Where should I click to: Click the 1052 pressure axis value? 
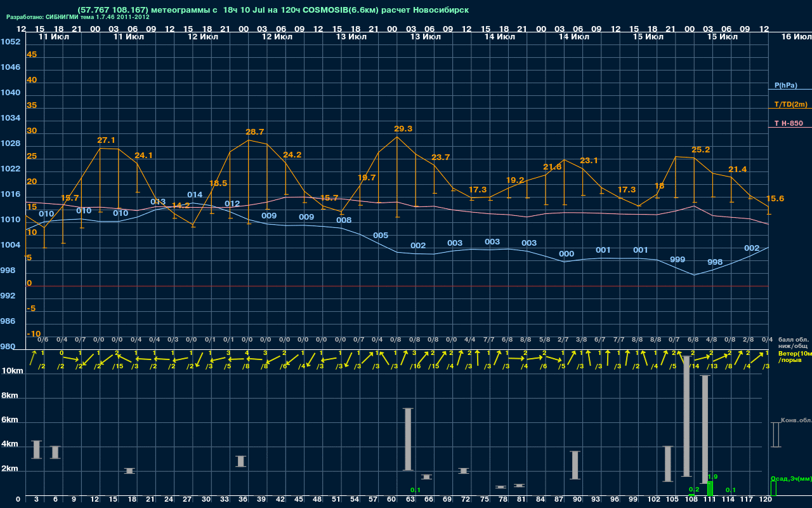coord(10,42)
